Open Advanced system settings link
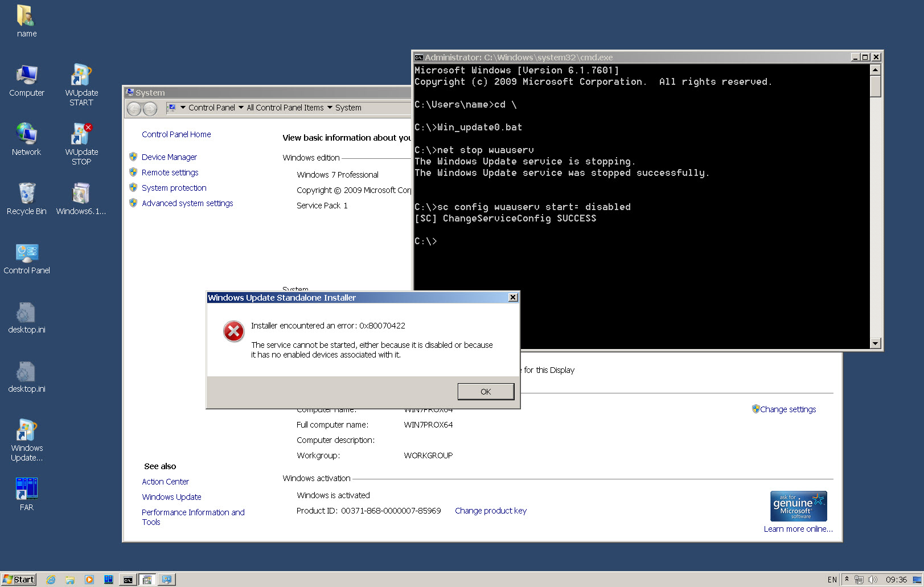The height and width of the screenshot is (587, 924). [187, 203]
